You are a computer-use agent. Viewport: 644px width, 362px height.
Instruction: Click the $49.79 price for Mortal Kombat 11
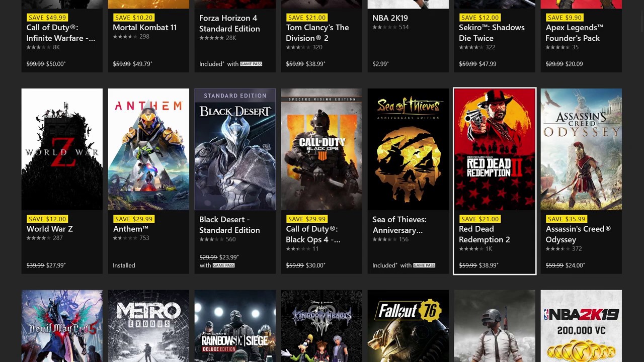pyautogui.click(x=142, y=64)
